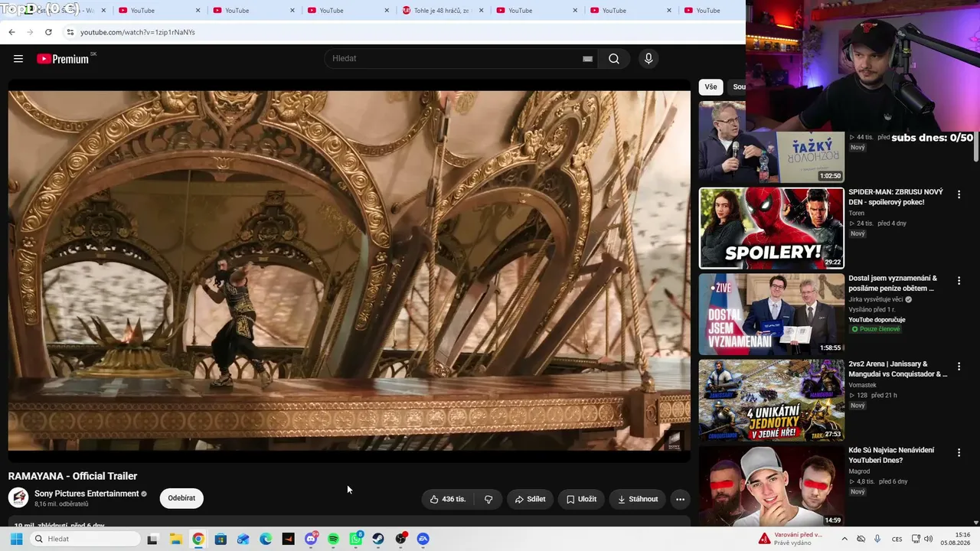The height and width of the screenshot is (551, 980).
Task: Click the "8,16 mil. odběratelů" subscriber count
Action: pos(61,504)
